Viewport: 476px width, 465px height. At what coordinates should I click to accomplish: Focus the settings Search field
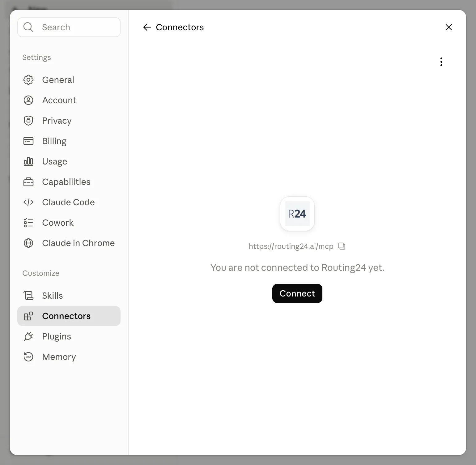click(x=69, y=27)
